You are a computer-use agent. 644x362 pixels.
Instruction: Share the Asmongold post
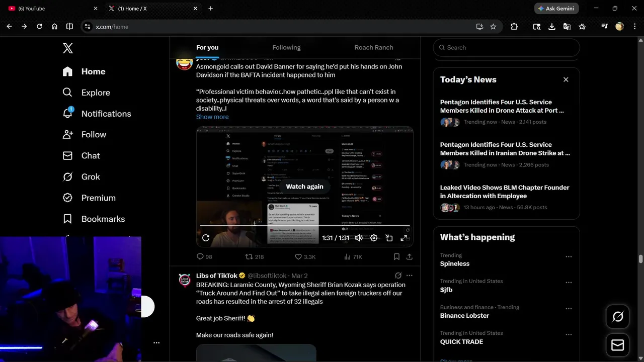click(410, 257)
